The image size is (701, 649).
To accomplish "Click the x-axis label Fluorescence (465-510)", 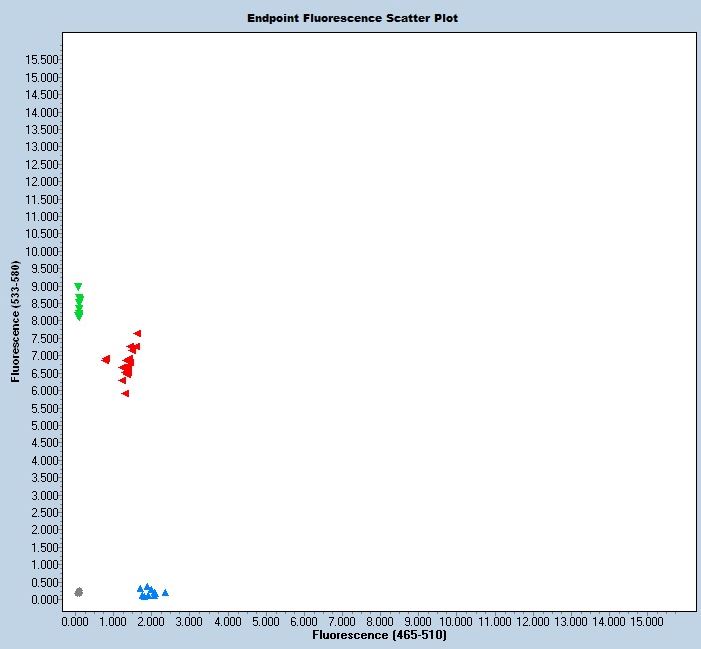I will pyautogui.click(x=379, y=635).
